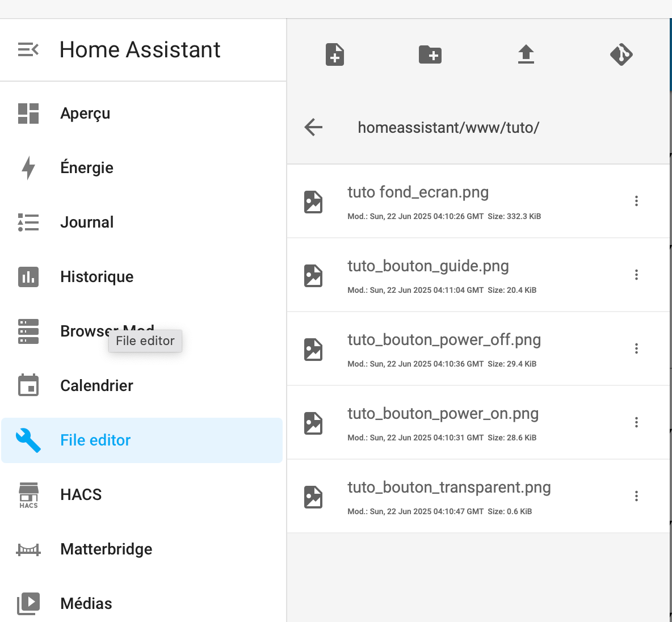Open the Journal list icon
The image size is (672, 622).
coord(28,222)
